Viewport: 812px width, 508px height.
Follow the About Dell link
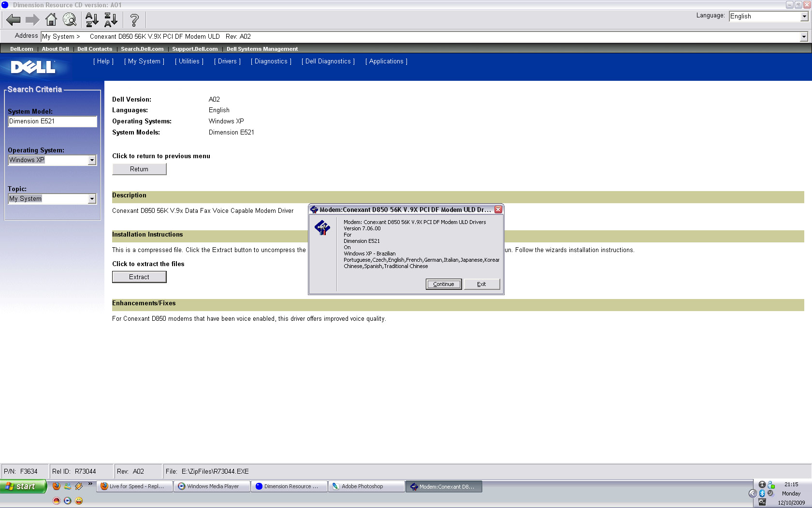pyautogui.click(x=55, y=49)
